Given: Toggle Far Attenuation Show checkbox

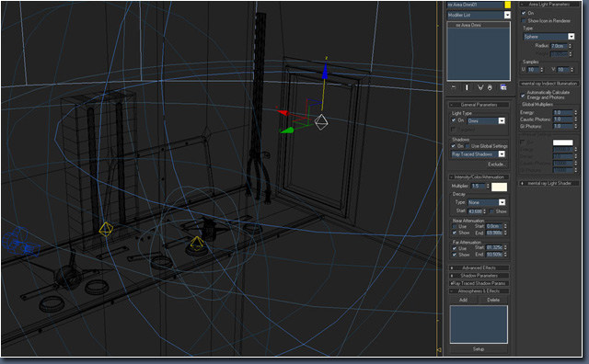Looking at the screenshot, I should pos(455,255).
